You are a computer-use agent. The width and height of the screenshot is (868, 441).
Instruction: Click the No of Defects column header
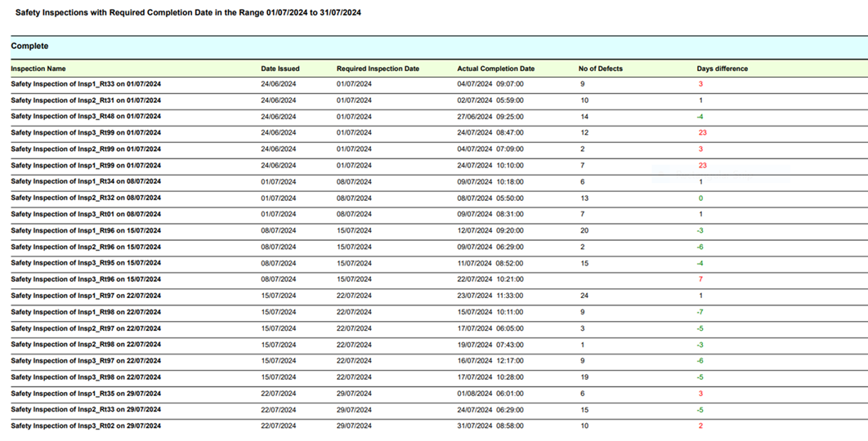601,69
